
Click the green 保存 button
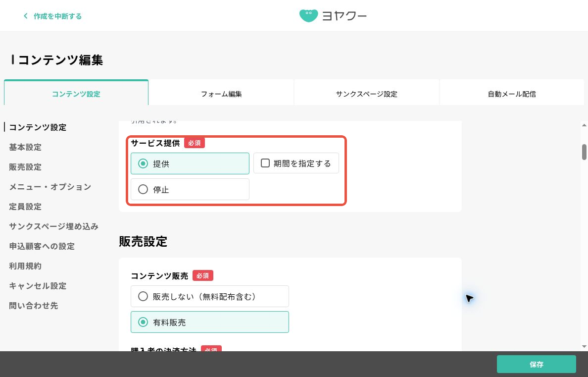(536, 364)
